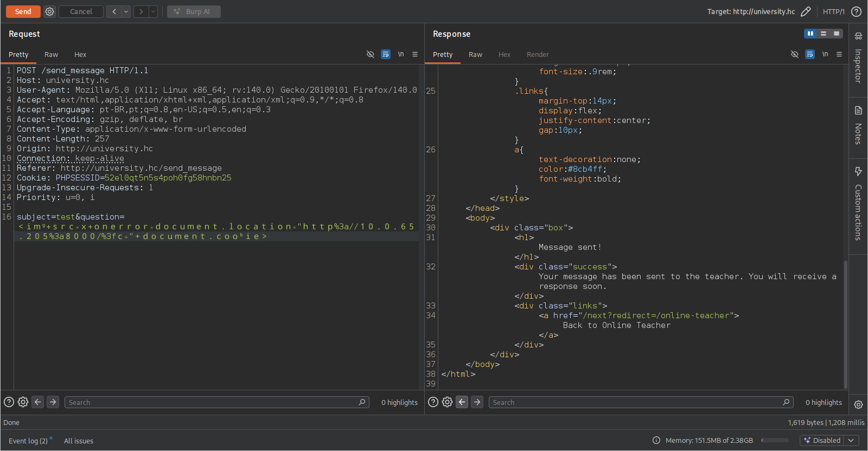Click the Response search magnifier icon
Viewport: 868px width, 451px height.
pos(786,402)
